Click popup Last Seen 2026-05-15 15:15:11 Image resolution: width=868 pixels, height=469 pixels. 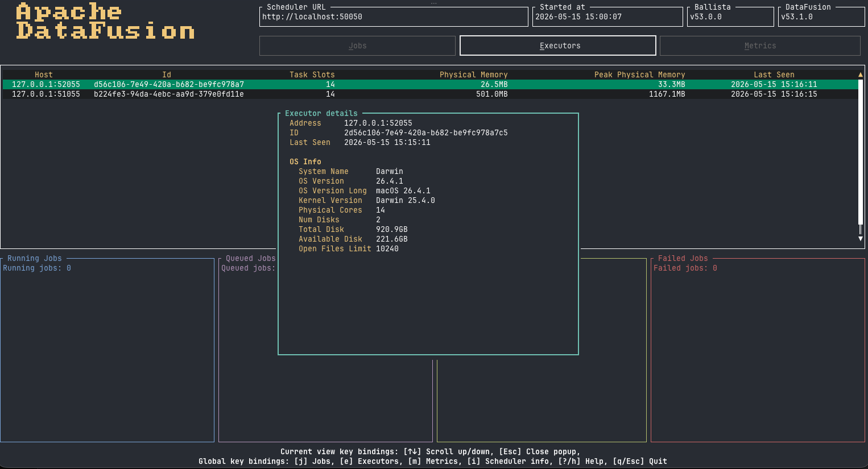(x=387, y=143)
